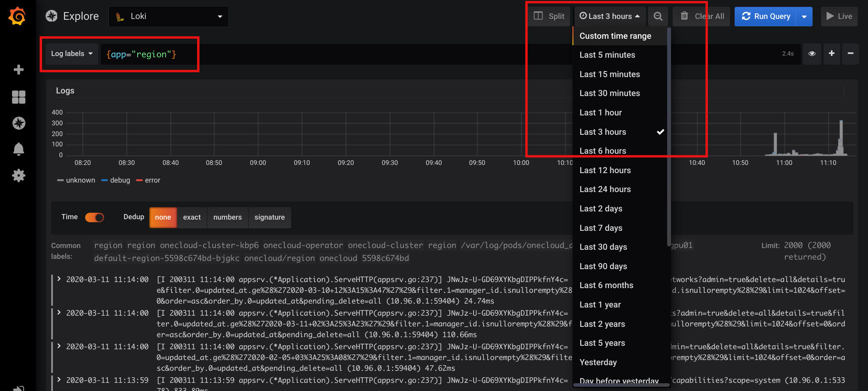Select the exact dedup option
The image size is (868, 391).
tap(192, 217)
